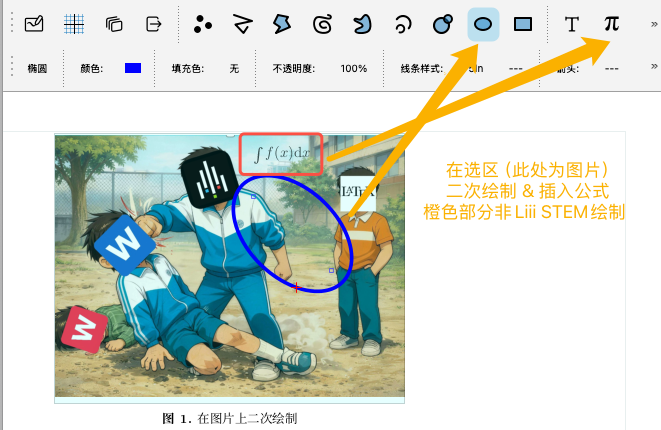This screenshot has height=430, width=661.
Task: Click the blue stroke color swatch
Action: click(133, 68)
